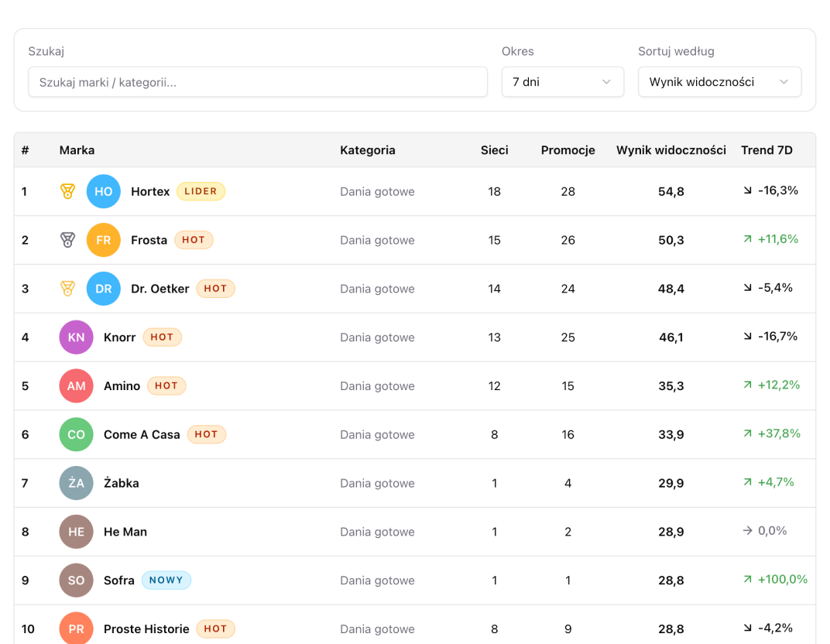Select the Dr. Oetker brand name
830x644 pixels.
pos(159,289)
